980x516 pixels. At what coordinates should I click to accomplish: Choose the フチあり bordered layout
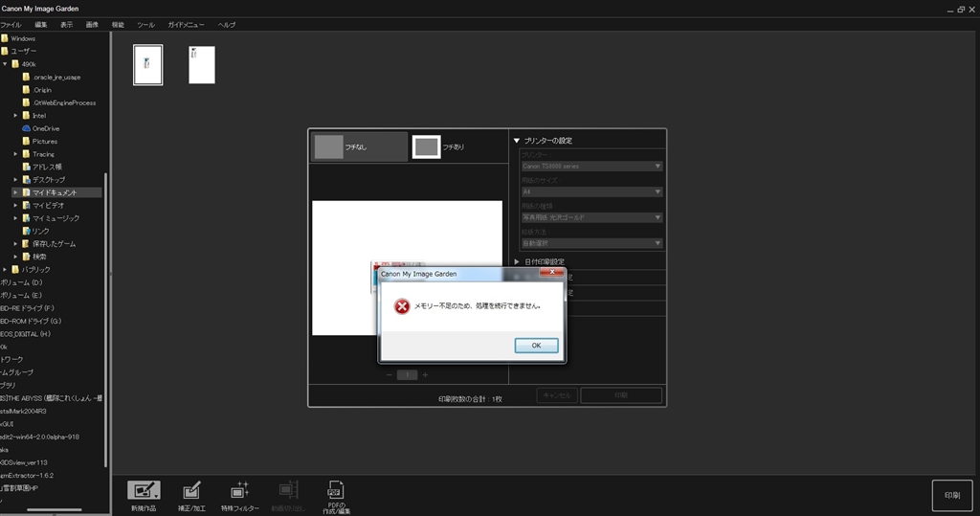pyautogui.click(x=438, y=147)
